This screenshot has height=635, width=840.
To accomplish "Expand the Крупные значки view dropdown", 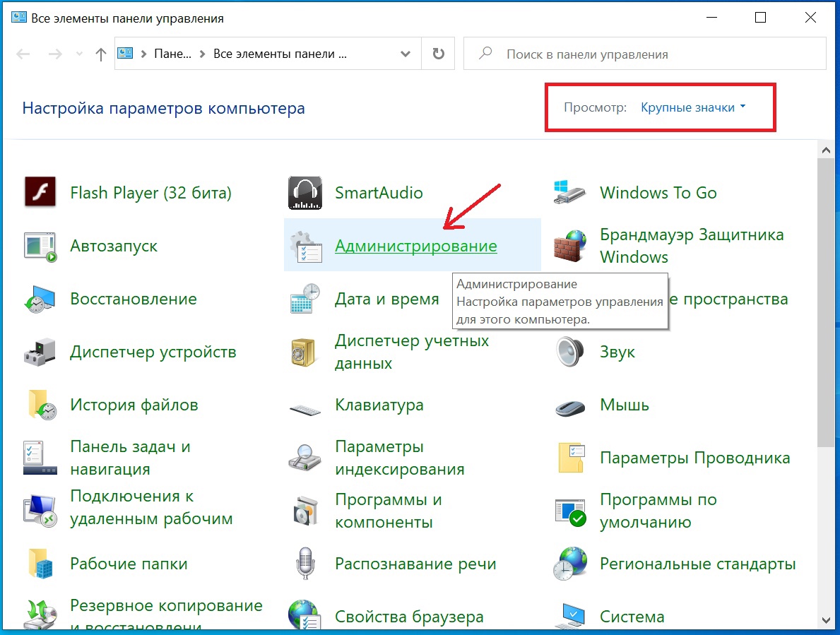I will pos(692,108).
